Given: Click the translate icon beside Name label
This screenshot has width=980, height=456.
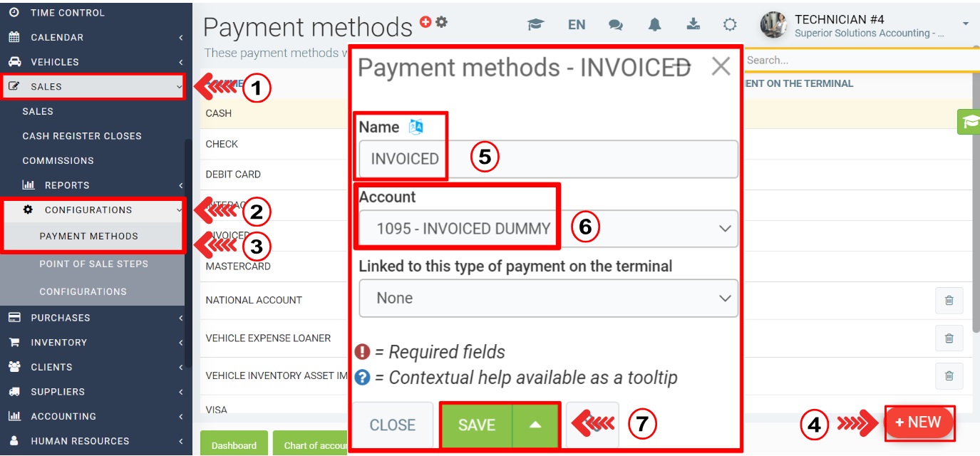Looking at the screenshot, I should pyautogui.click(x=416, y=127).
